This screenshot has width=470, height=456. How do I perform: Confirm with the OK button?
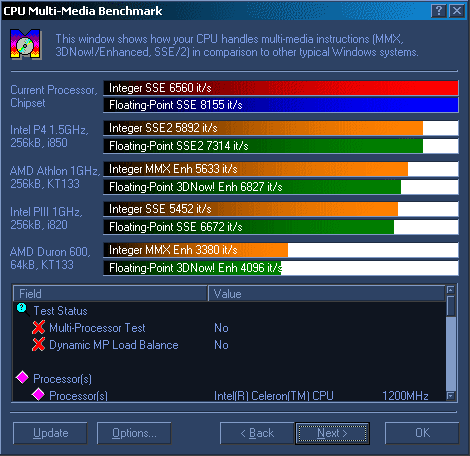[x=422, y=433]
